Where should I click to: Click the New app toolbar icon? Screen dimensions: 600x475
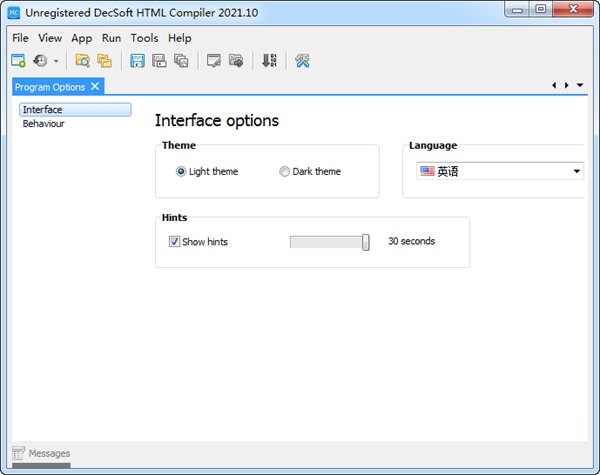pos(18,61)
